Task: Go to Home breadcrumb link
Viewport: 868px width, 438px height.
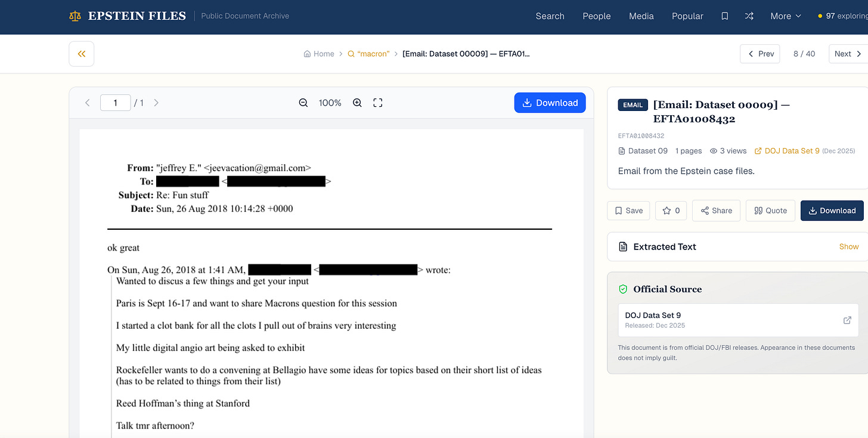Action: point(319,54)
